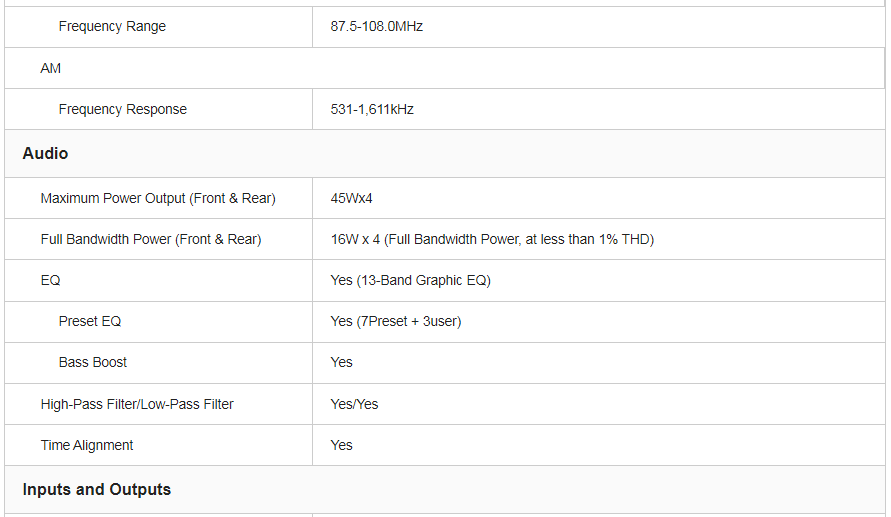The image size is (891, 517).
Task: Click the Yes/Yes filter value
Action: [354, 405]
